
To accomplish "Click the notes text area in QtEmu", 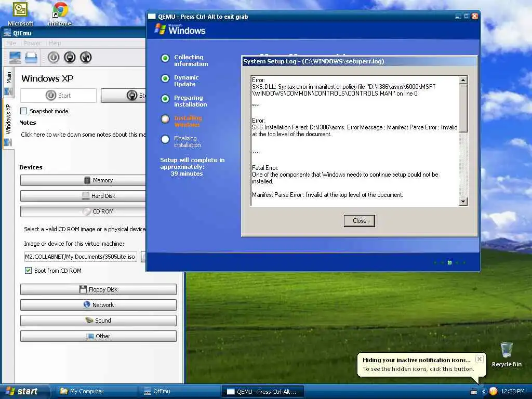I will (x=83, y=135).
